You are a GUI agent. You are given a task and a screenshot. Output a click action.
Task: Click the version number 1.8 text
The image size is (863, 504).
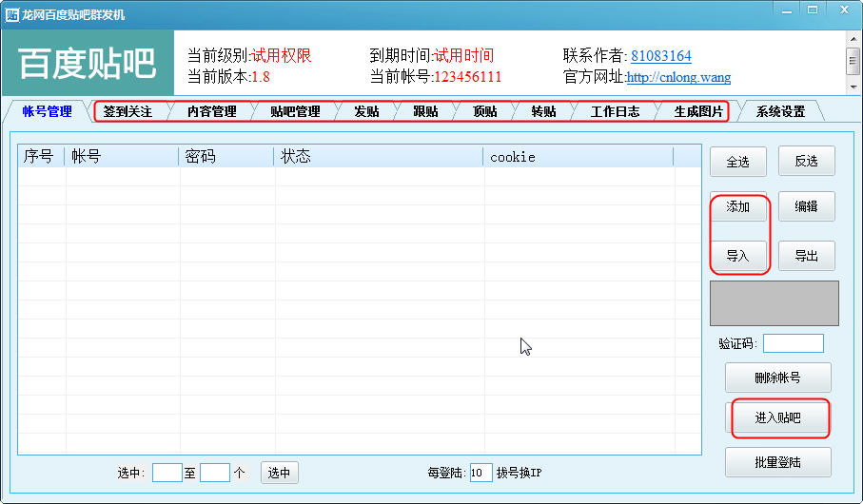(261, 77)
